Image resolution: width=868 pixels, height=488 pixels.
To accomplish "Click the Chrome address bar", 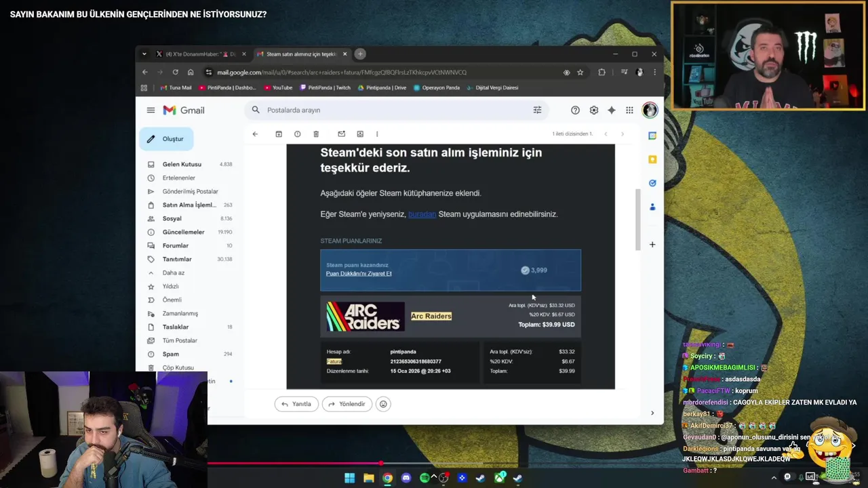I will (387, 72).
